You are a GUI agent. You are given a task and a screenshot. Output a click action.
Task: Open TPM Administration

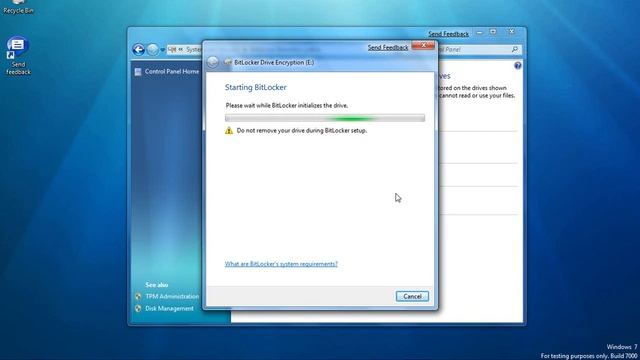pos(172,296)
